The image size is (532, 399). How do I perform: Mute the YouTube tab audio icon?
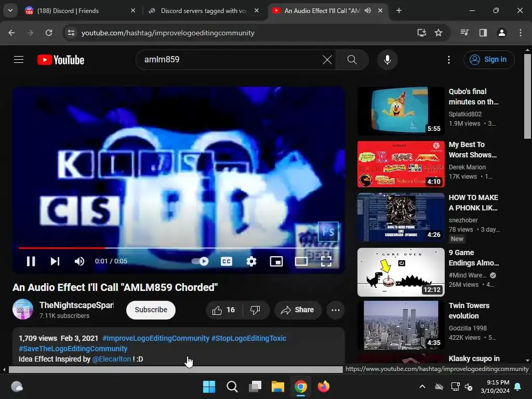[x=368, y=10]
